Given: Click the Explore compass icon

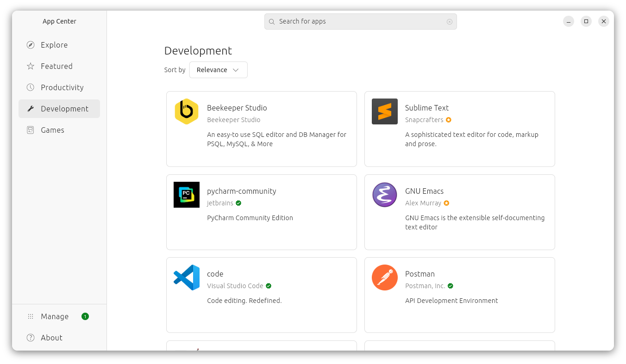Looking at the screenshot, I should click(x=31, y=45).
